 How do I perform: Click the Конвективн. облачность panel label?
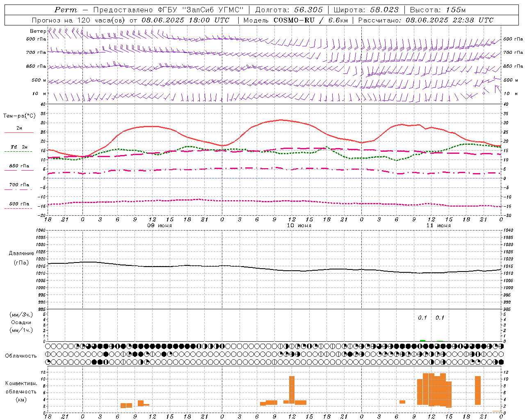coord(21,388)
